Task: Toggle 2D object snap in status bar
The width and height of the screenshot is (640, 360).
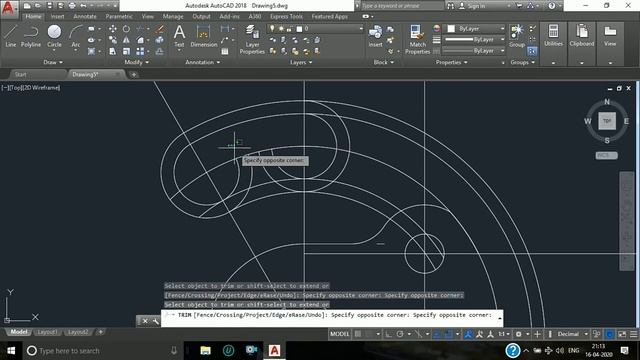Action: click(449, 334)
